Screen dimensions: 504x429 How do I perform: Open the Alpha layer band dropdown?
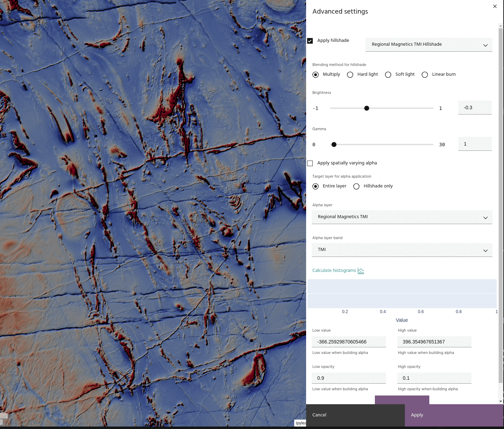[x=402, y=250]
